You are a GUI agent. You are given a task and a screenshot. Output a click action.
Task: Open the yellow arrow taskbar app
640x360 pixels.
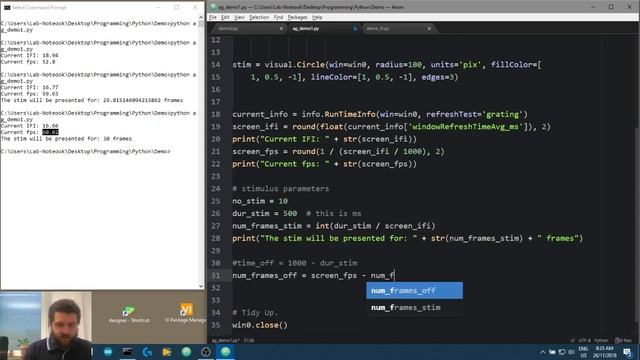(x=167, y=352)
